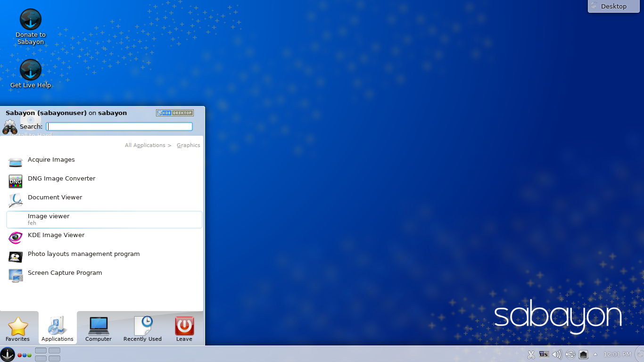Switch to the Recently Used tab
Image resolution: width=644 pixels, height=362 pixels.
[x=142, y=329]
